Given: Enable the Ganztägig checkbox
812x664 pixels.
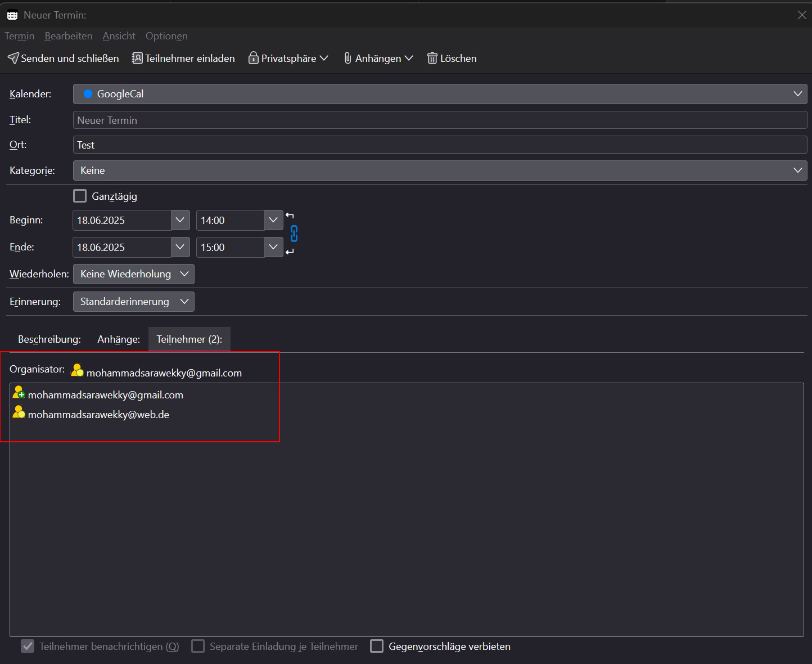Looking at the screenshot, I should coord(80,196).
